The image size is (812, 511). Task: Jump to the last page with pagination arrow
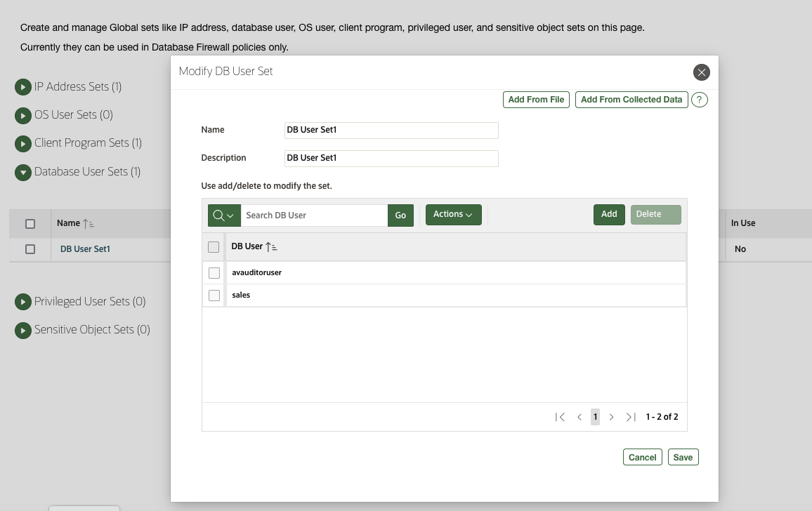[629, 416]
